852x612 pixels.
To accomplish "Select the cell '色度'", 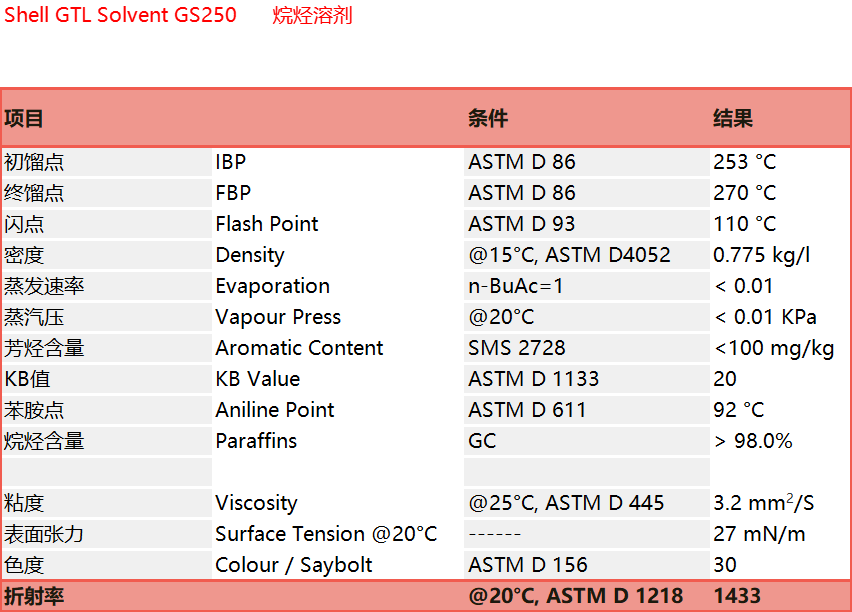I will [x=24, y=565].
